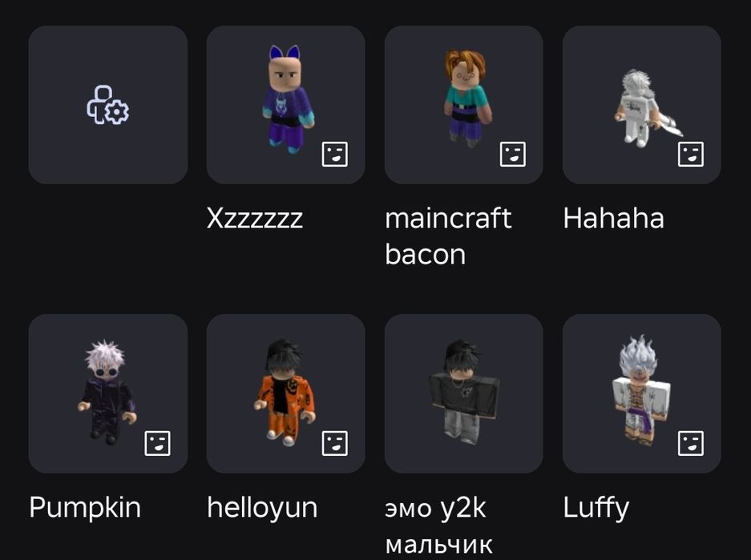The image size is (751, 560).
Task: Equip the Luffy outfit avatar
Action: (642, 393)
